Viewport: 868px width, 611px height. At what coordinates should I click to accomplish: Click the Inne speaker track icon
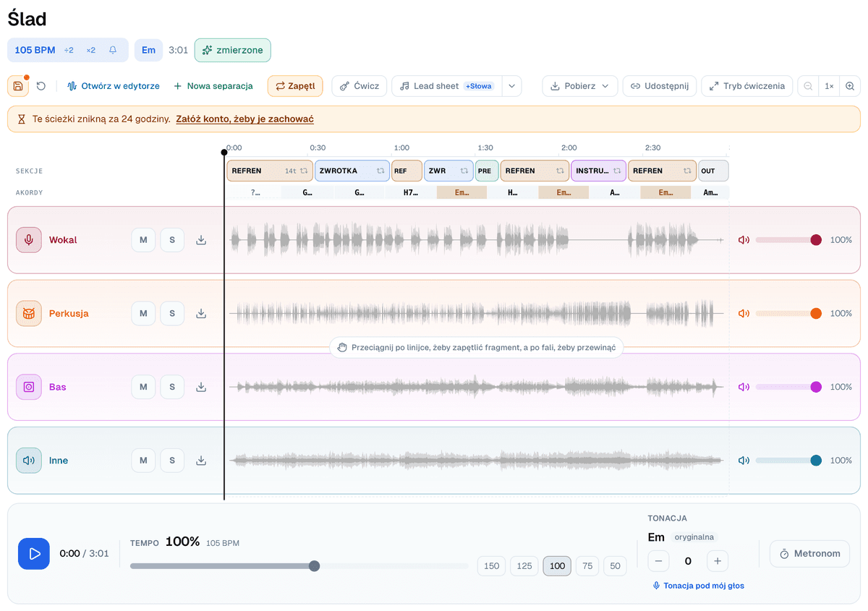coord(29,461)
